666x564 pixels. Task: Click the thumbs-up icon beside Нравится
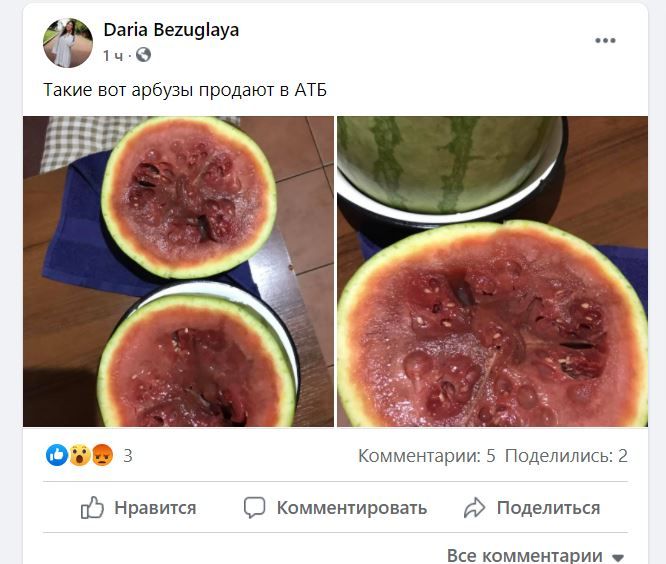coord(92,508)
